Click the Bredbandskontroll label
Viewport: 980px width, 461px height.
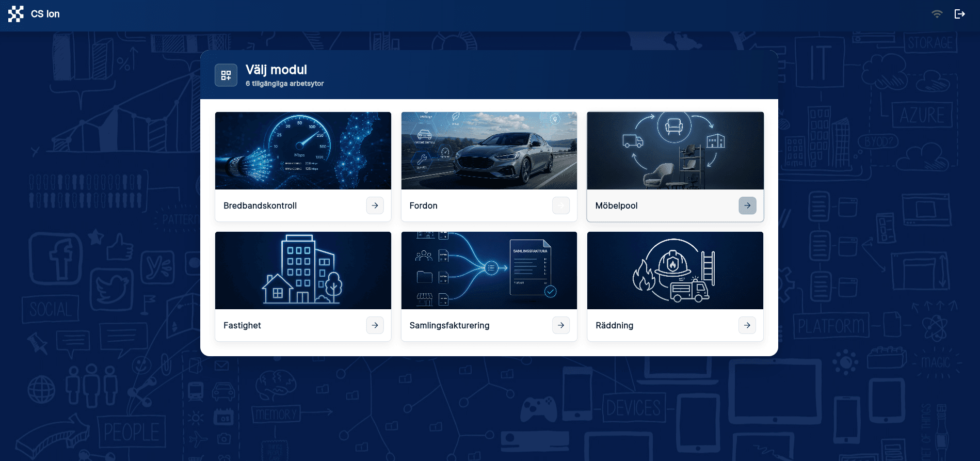[x=260, y=205]
